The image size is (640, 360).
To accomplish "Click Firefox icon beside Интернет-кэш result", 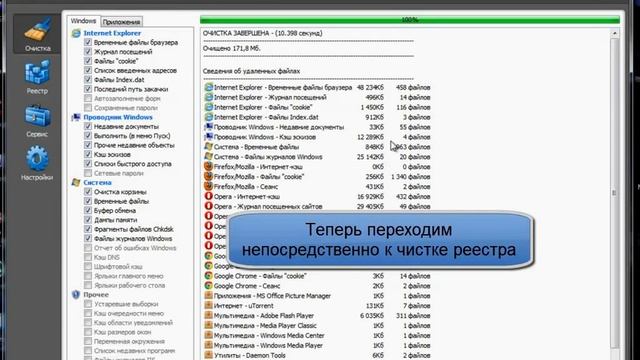I will click(x=209, y=167).
